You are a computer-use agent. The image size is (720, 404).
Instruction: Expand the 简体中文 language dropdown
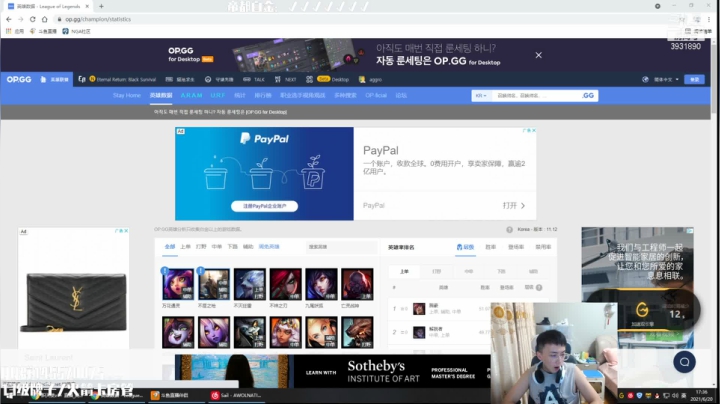point(666,79)
